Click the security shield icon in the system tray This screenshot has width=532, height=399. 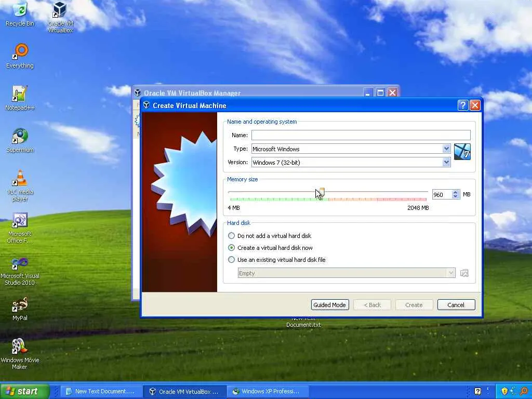point(504,391)
